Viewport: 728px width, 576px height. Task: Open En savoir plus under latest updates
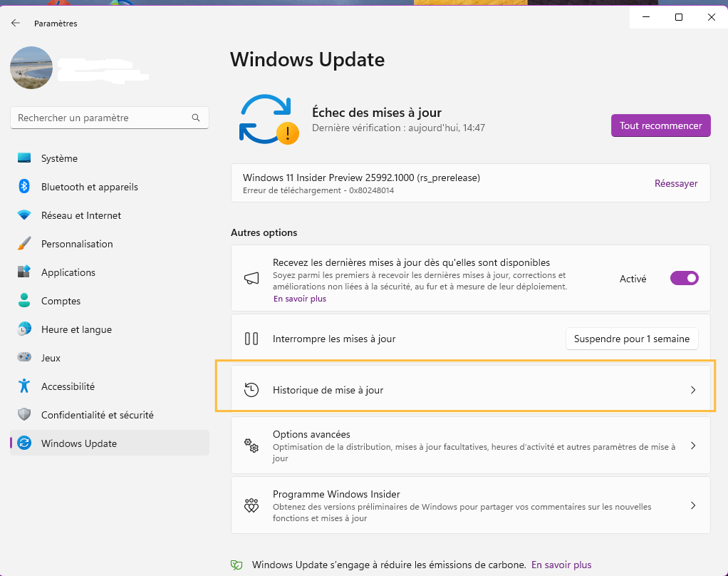coord(299,299)
